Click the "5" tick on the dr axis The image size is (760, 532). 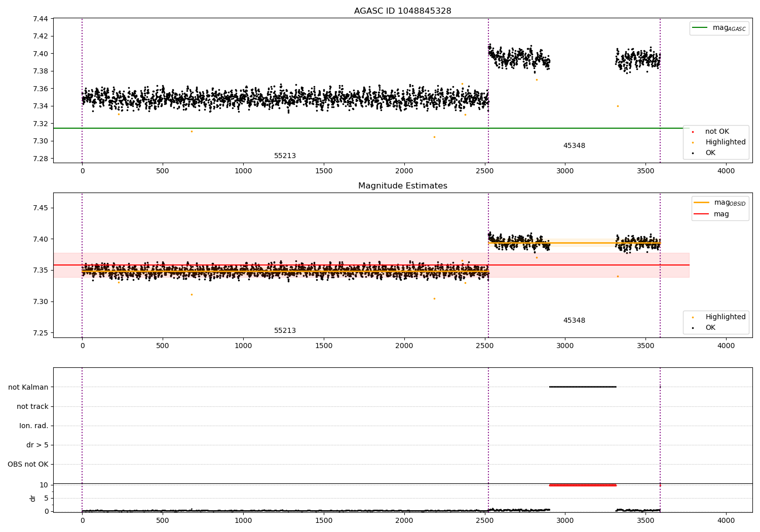(47, 498)
